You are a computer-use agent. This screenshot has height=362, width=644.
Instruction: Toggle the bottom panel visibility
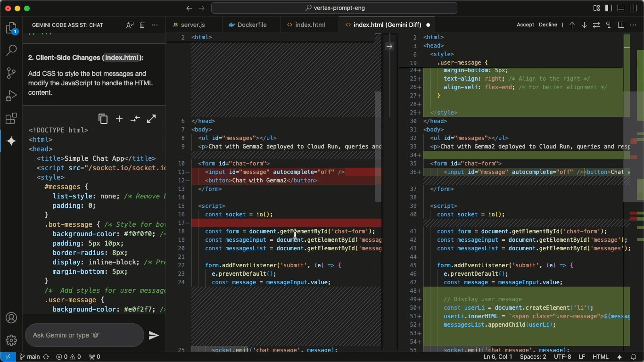[621, 8]
